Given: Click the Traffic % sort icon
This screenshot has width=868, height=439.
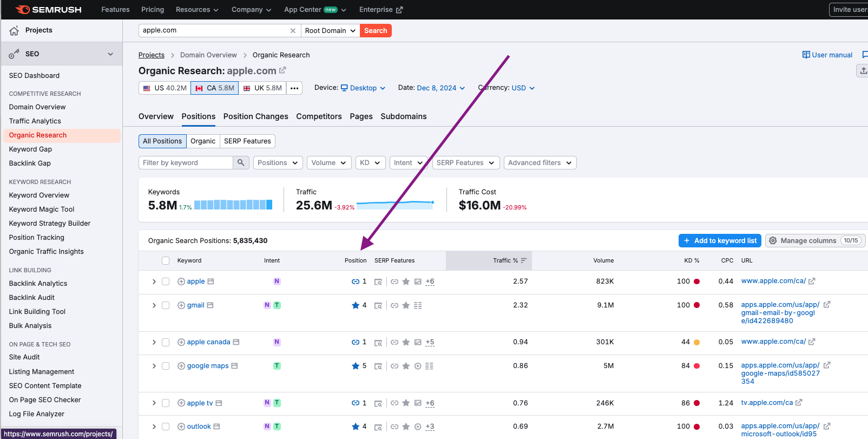Looking at the screenshot, I should (524, 260).
